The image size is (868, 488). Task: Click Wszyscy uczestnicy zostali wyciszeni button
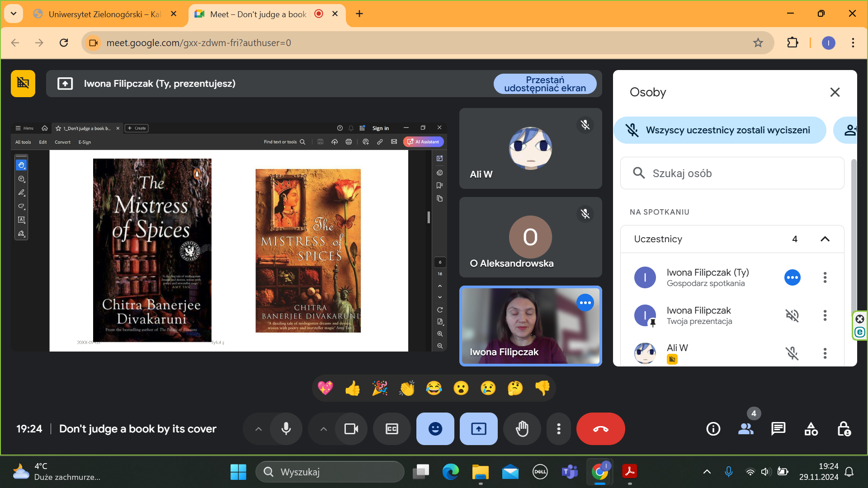pos(720,130)
